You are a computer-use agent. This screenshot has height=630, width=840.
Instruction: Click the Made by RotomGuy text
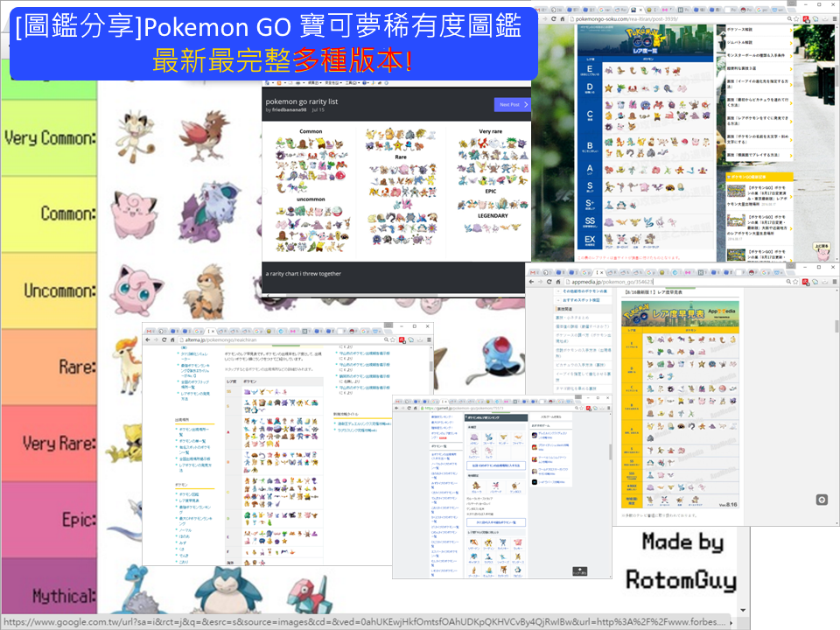point(682,560)
